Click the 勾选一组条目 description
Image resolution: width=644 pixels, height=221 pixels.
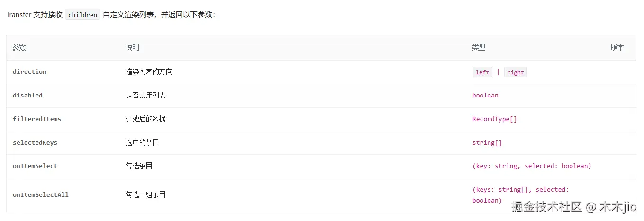146,194
